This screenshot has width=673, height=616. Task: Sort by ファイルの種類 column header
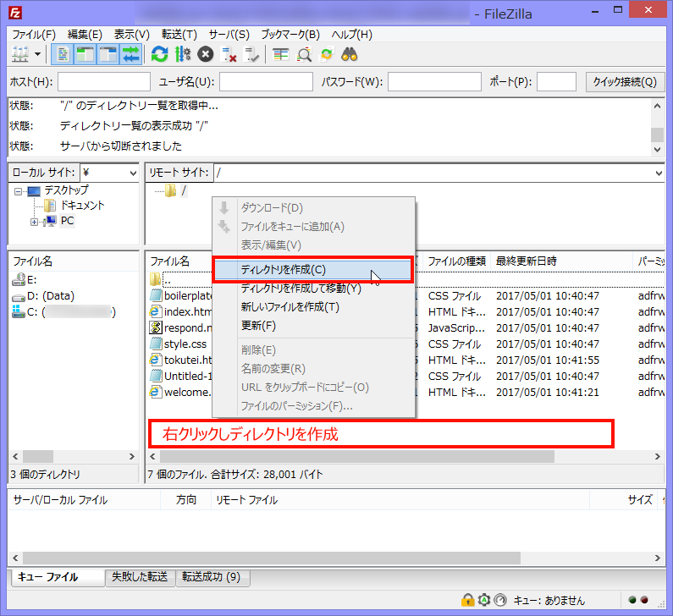point(456,261)
